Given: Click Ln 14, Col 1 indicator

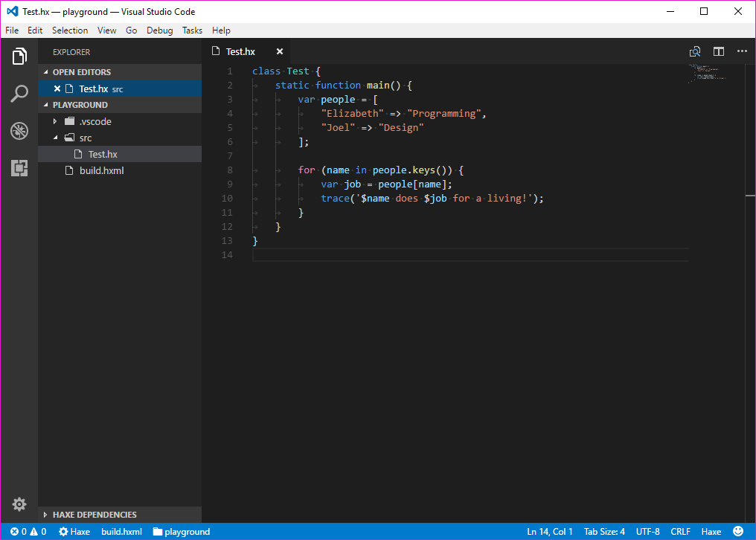Looking at the screenshot, I should [x=550, y=532].
